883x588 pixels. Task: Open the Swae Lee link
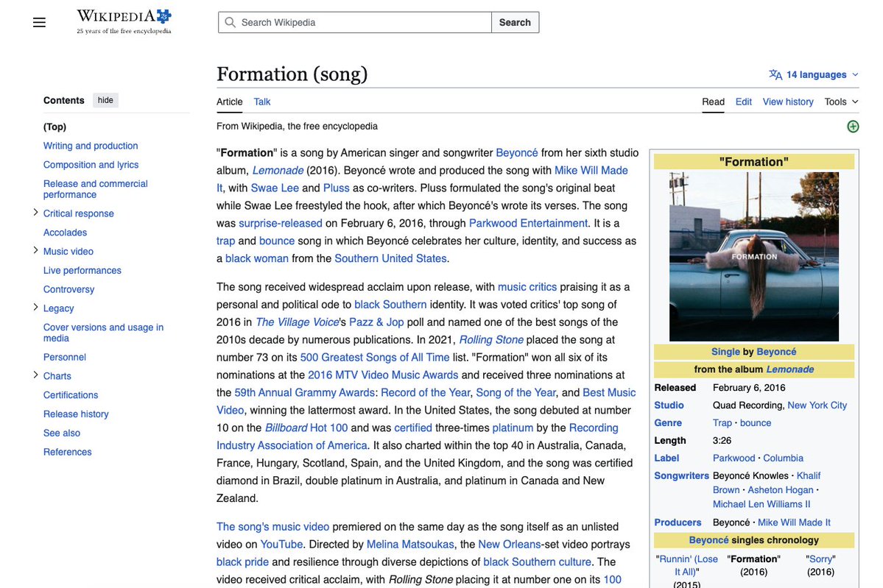[275, 188]
